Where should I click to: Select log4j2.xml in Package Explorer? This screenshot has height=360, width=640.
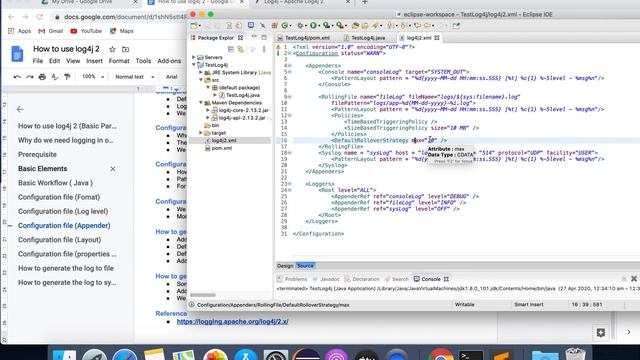click(x=224, y=140)
